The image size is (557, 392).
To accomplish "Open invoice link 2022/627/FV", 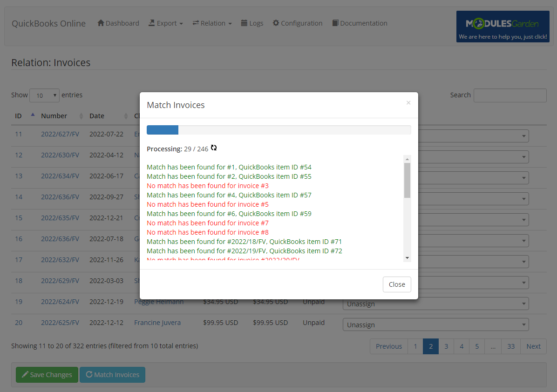I will [x=60, y=134].
